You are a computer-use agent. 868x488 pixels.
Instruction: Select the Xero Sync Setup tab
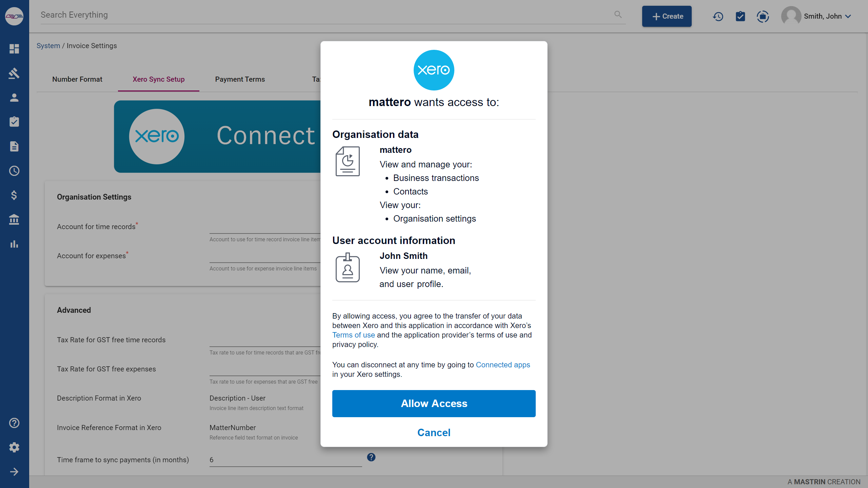[159, 79]
